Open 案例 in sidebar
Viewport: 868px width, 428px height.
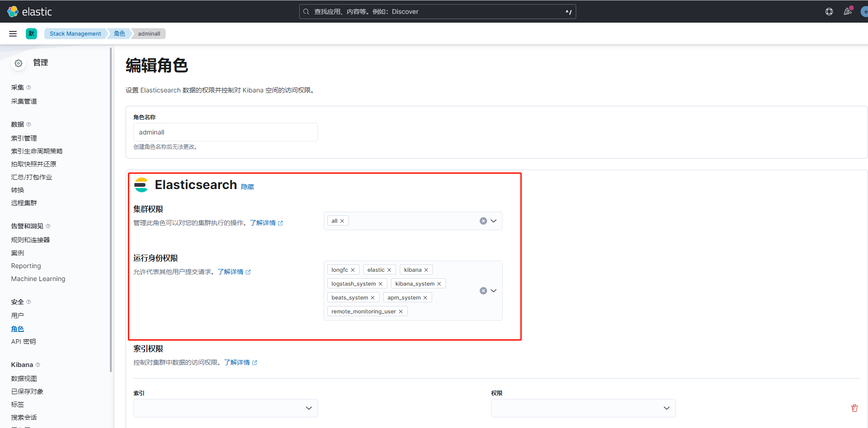18,253
